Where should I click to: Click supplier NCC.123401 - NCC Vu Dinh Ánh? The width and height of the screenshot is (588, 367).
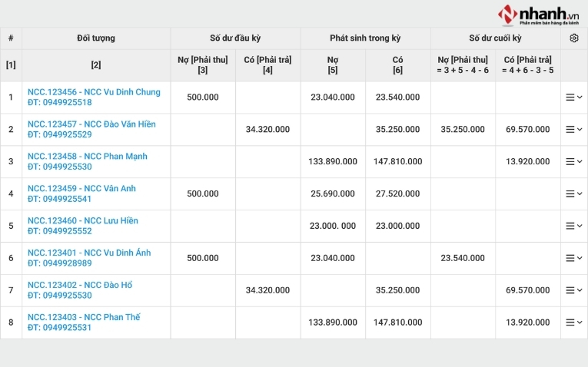tap(89, 253)
